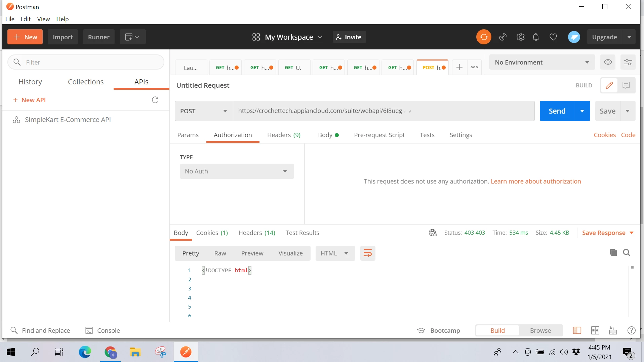Open response Cookies (1) tab
This screenshot has height=362, width=644.
[x=212, y=233]
